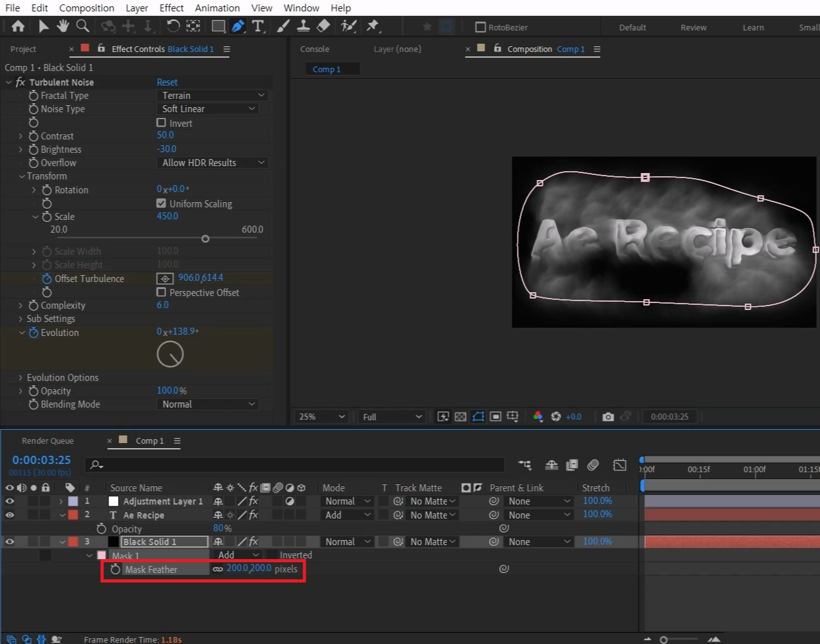The height and width of the screenshot is (644, 820).
Task: Open the Full resolution dropdown
Action: tap(392, 416)
